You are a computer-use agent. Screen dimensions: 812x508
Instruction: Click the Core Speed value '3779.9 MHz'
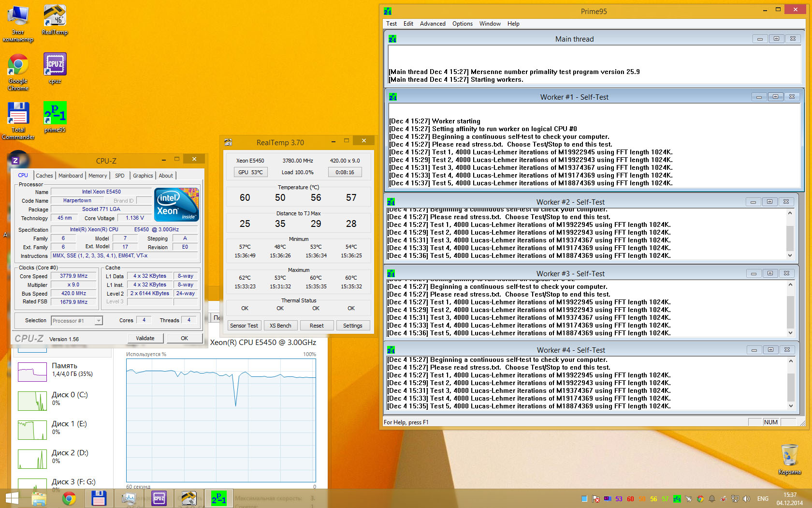(x=73, y=276)
